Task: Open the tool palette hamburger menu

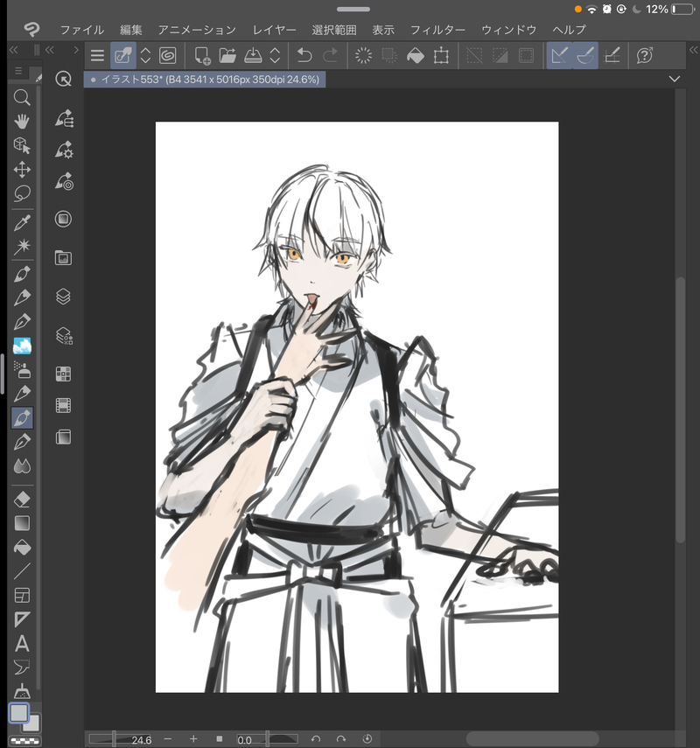Action: (x=18, y=71)
